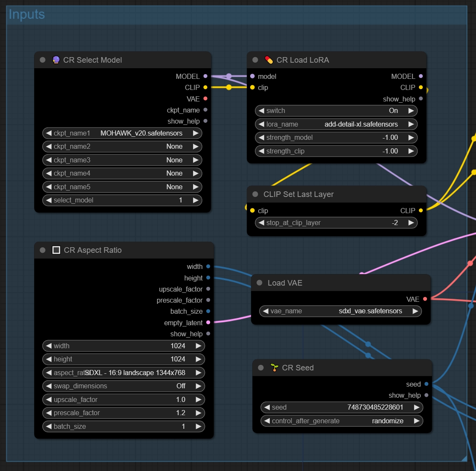Open the vae_name sdxl_vae dropdown

[x=340, y=311]
